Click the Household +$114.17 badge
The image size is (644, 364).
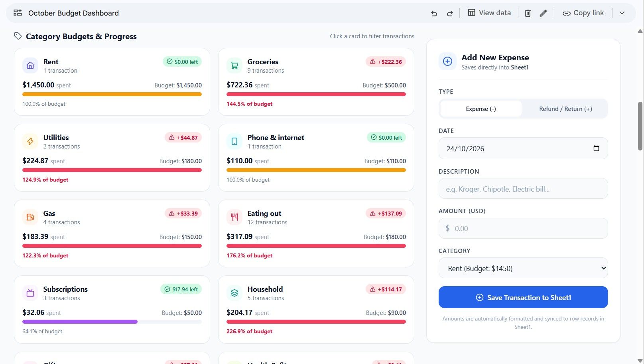386,289
